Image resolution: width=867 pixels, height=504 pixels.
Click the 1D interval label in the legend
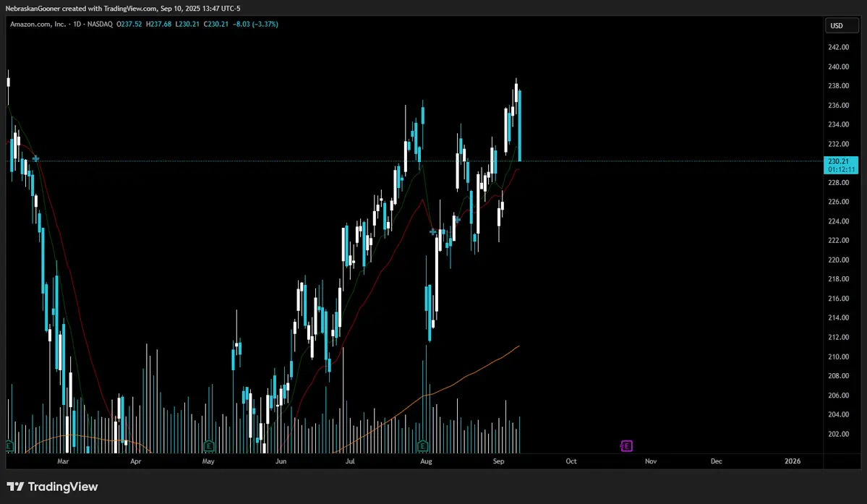77,25
